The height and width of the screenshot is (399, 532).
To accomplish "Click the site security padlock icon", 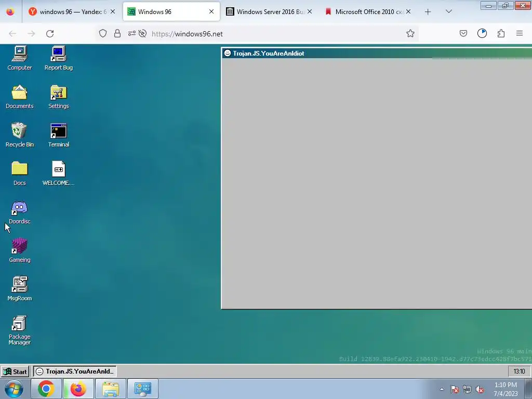I will click(117, 34).
